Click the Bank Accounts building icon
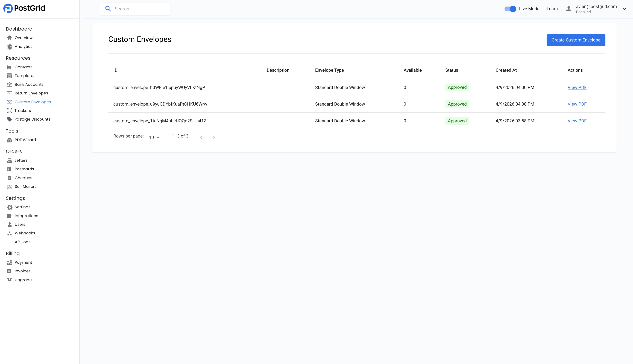Viewport: 633px width, 364px height. click(10, 85)
